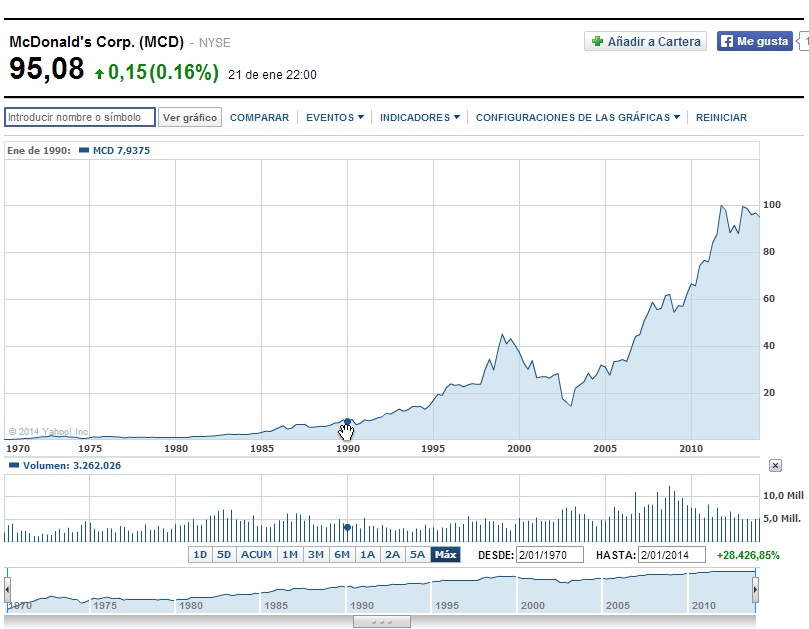Click the Ene de 1990 date label
Viewport: 809px width, 629px height.
39,151
